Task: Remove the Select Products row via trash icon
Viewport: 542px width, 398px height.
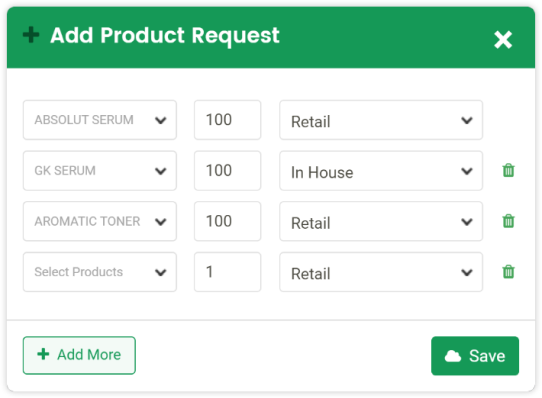Action: point(508,272)
